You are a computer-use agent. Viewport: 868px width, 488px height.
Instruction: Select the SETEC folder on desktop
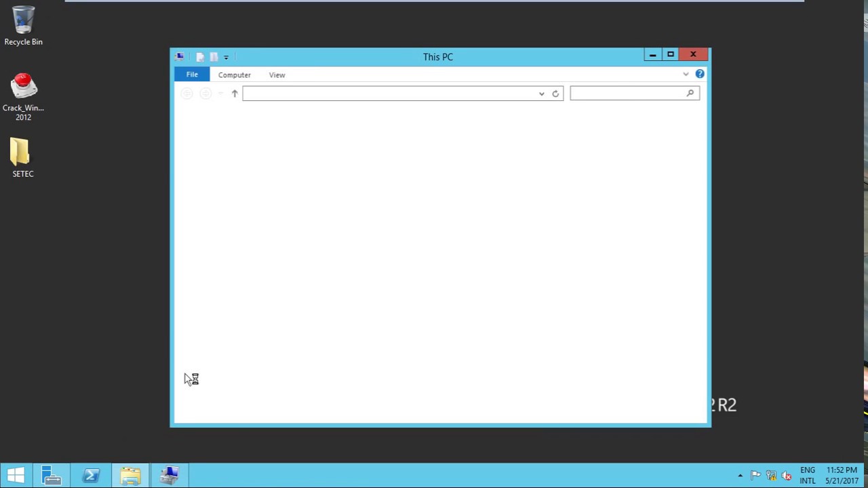pos(22,158)
